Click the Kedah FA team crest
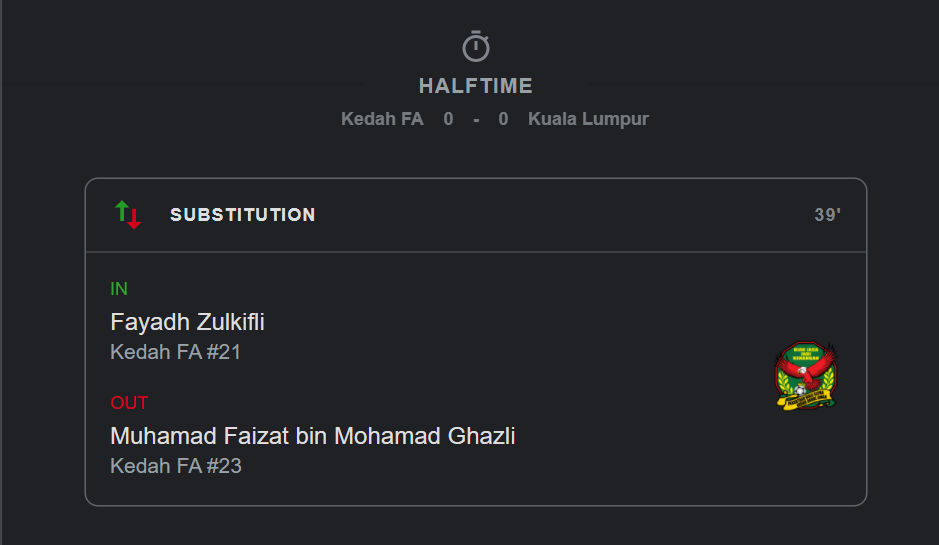 pyautogui.click(x=806, y=376)
